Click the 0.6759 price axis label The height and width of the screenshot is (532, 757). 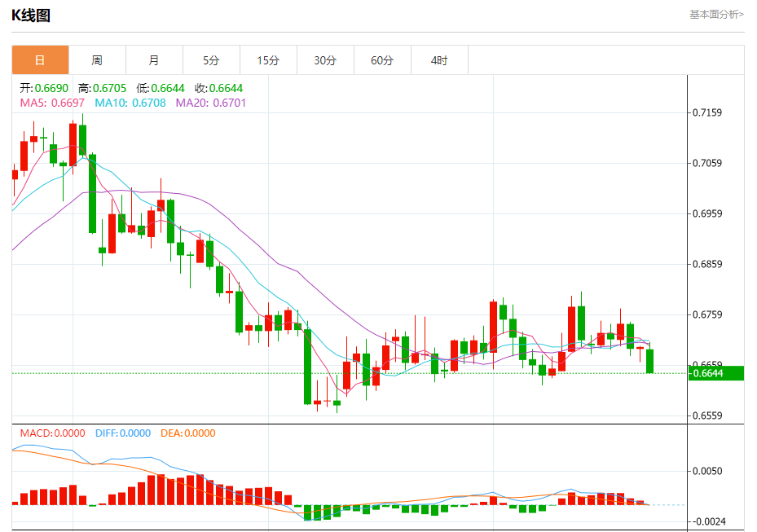(707, 314)
